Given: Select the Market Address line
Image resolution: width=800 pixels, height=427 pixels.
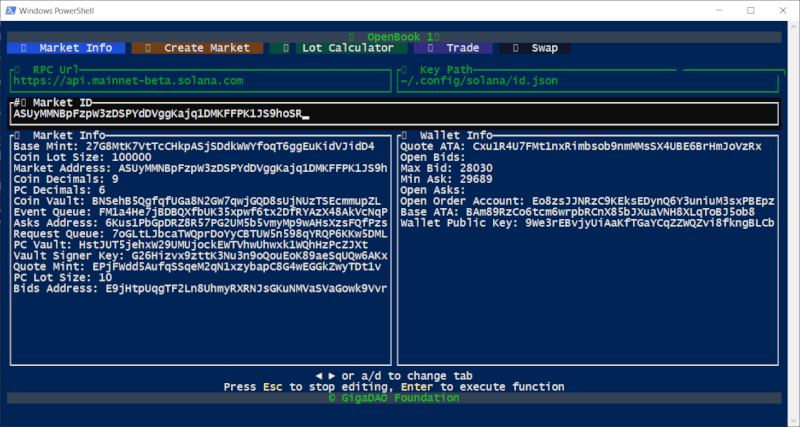Looking at the screenshot, I should (x=201, y=168).
